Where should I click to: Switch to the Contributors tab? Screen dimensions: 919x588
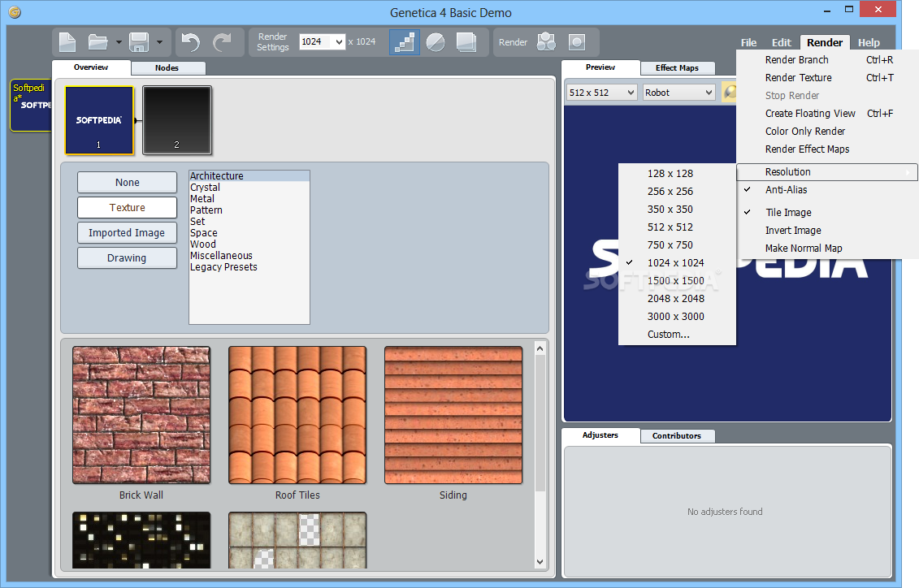point(677,436)
